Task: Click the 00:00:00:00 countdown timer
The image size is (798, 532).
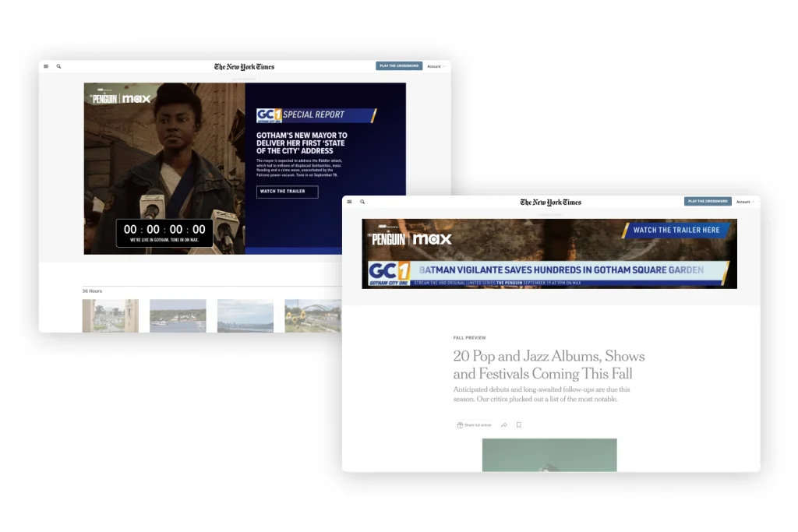Action: (x=164, y=230)
